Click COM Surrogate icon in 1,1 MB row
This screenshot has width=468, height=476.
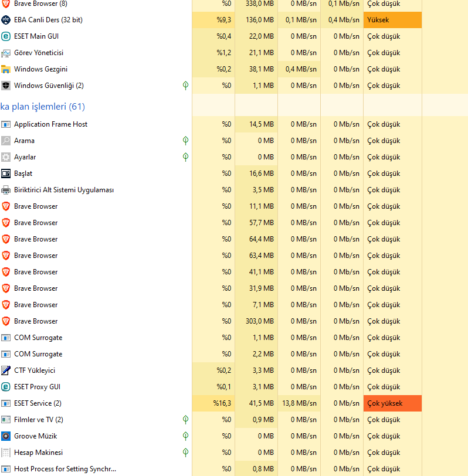(x=6, y=338)
